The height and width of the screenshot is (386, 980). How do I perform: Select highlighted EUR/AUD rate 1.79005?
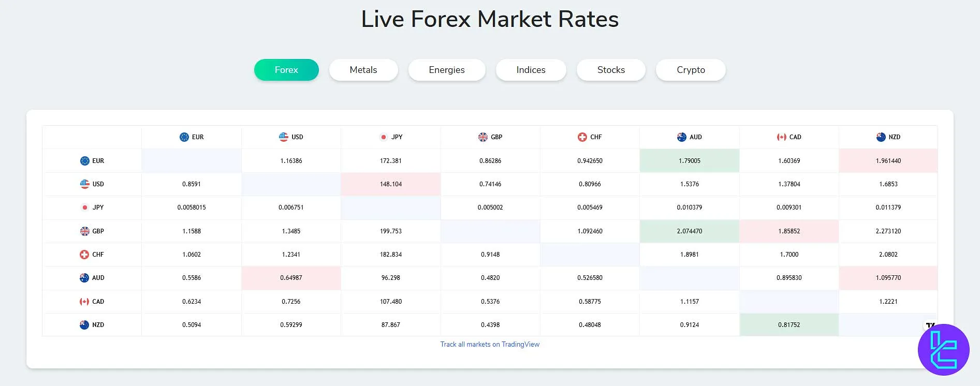pos(690,161)
